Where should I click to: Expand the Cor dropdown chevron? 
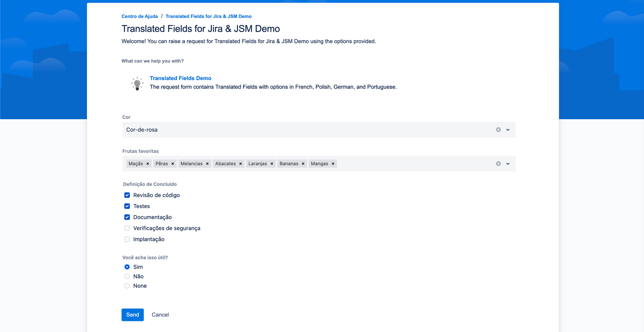click(508, 130)
